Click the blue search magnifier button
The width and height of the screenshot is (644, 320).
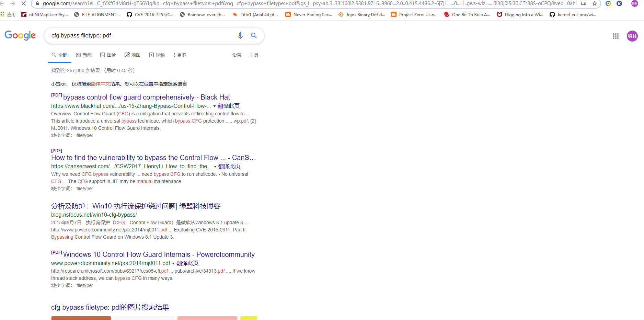tap(254, 35)
